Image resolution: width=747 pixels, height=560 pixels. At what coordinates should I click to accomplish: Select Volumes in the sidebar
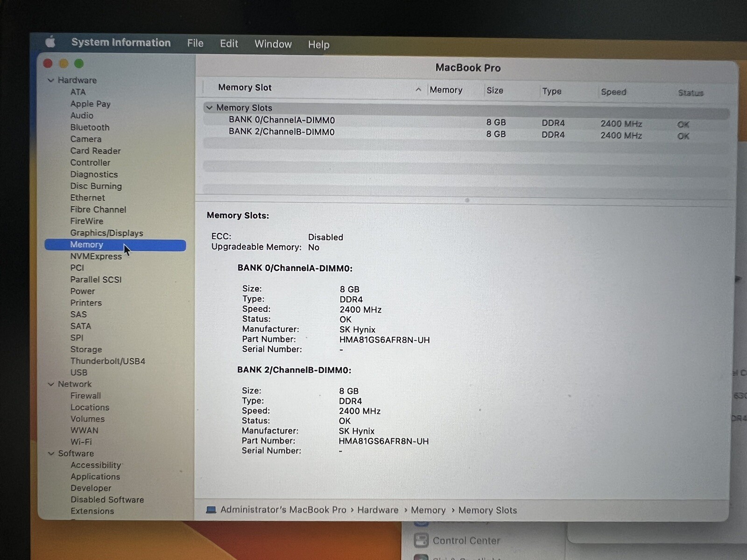click(87, 419)
